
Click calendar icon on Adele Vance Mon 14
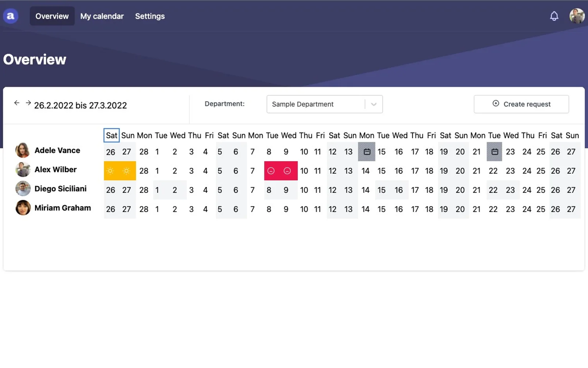click(x=367, y=152)
